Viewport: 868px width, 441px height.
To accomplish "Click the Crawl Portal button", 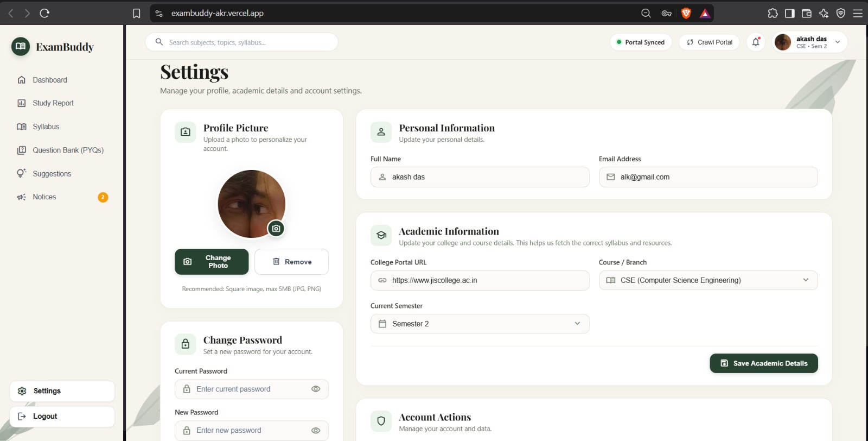I will tap(709, 42).
